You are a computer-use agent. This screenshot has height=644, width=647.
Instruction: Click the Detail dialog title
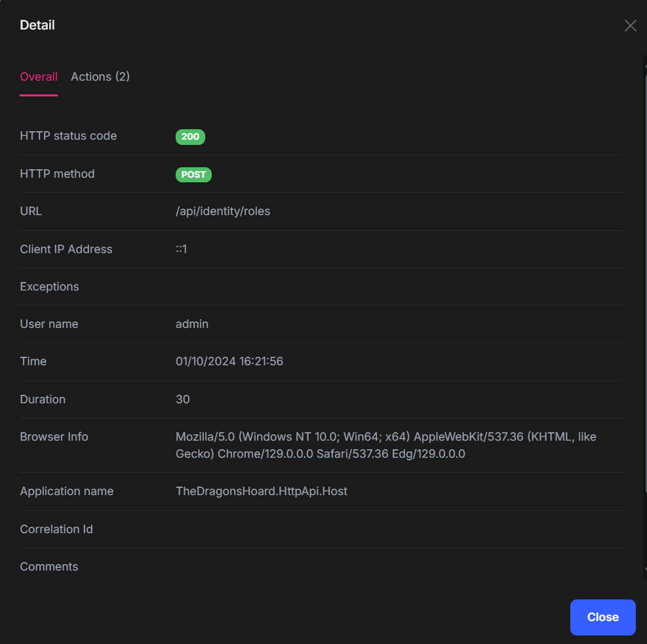tap(37, 26)
